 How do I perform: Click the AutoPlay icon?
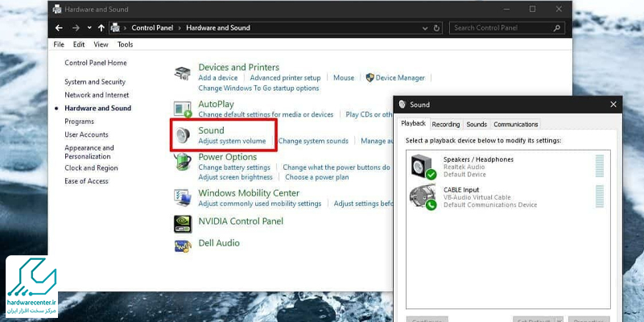[183, 109]
